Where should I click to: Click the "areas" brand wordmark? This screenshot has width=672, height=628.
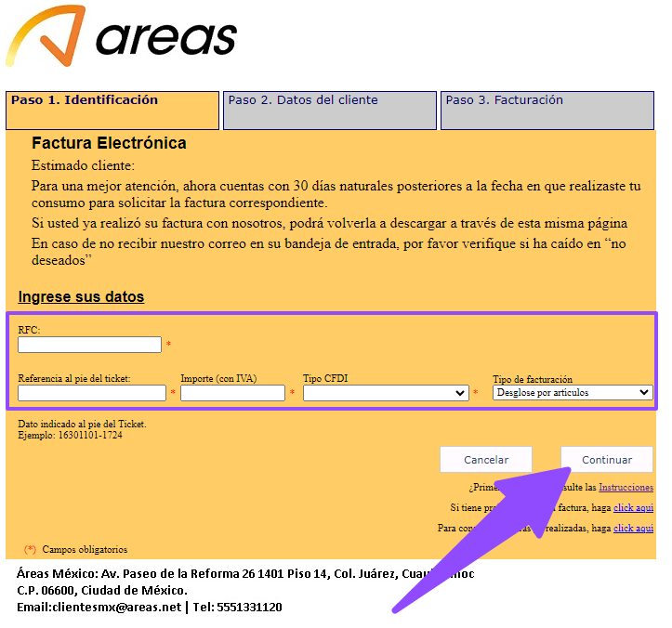(166, 38)
